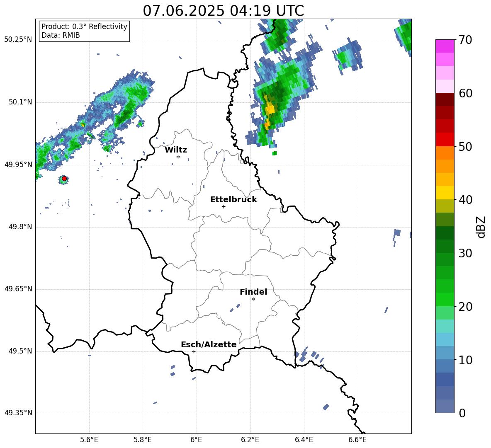Click the colorbar label 30
The height and width of the screenshot is (448, 491).
click(465, 253)
